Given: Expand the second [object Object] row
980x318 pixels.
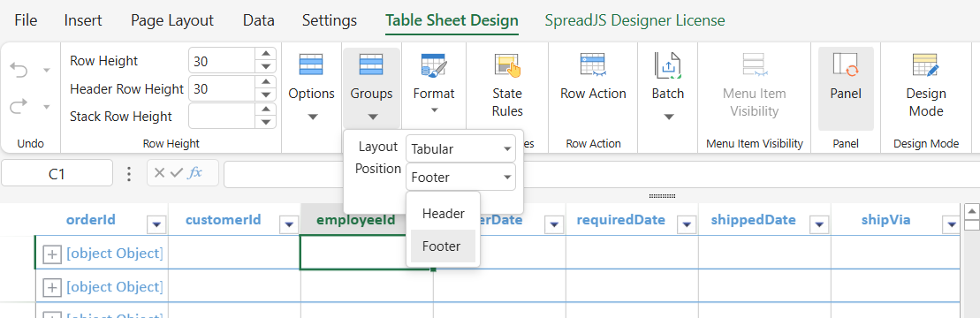Looking at the screenshot, I should pos(52,287).
